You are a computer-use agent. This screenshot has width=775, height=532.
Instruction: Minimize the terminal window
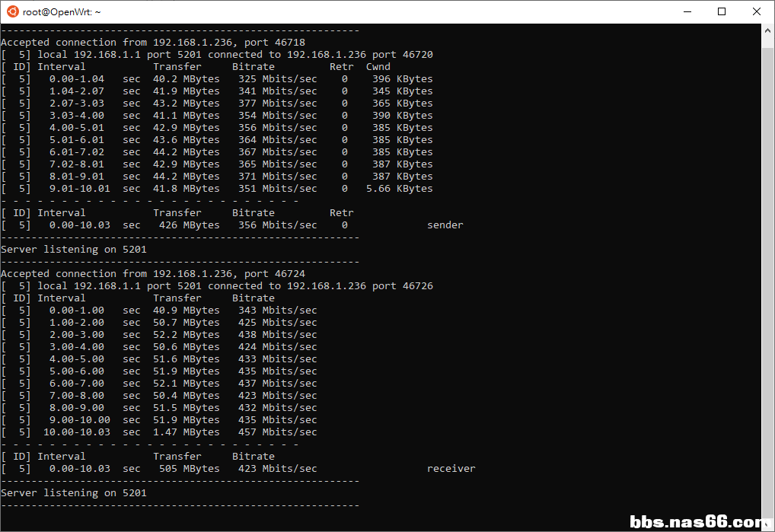tap(686, 11)
